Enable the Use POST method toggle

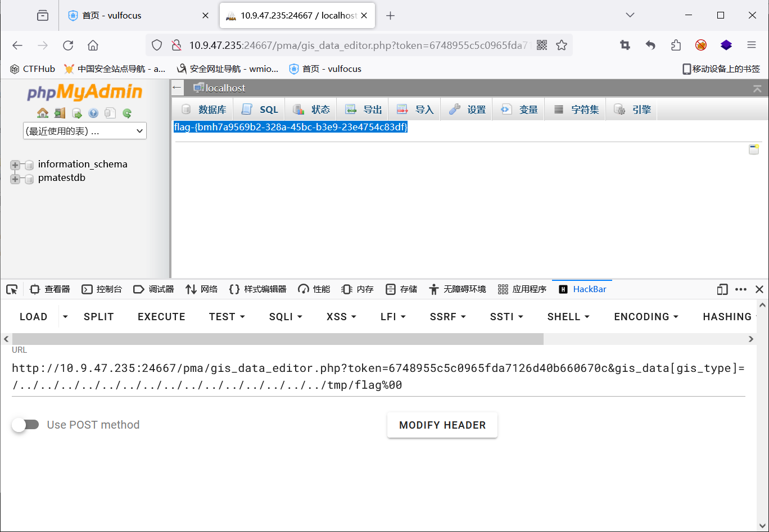click(25, 425)
